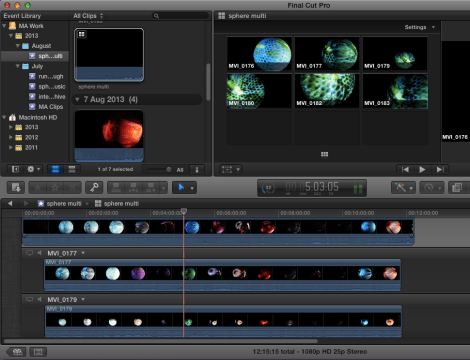
Task: Click the Macintosh HD drive icon
Action: tap(12, 117)
